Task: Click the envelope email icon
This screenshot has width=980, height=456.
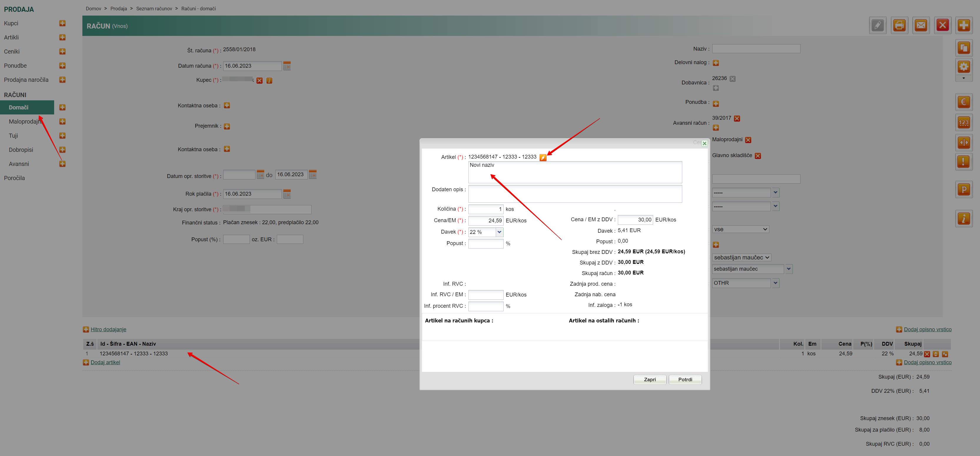Action: coord(921,26)
